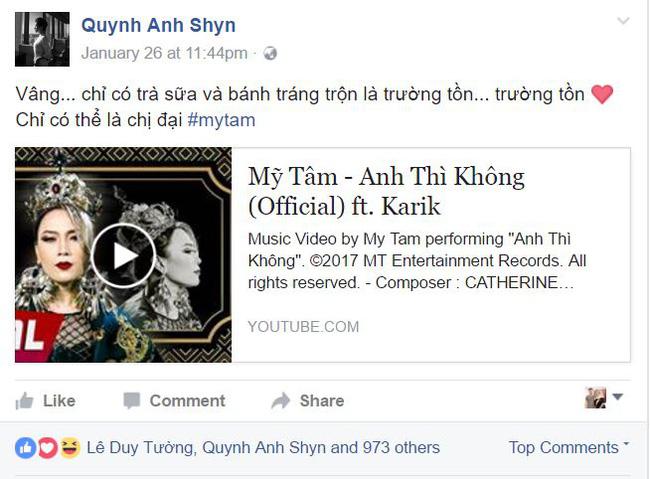
Task: Click the Haha laughing reaction icon
Action: click(70, 448)
